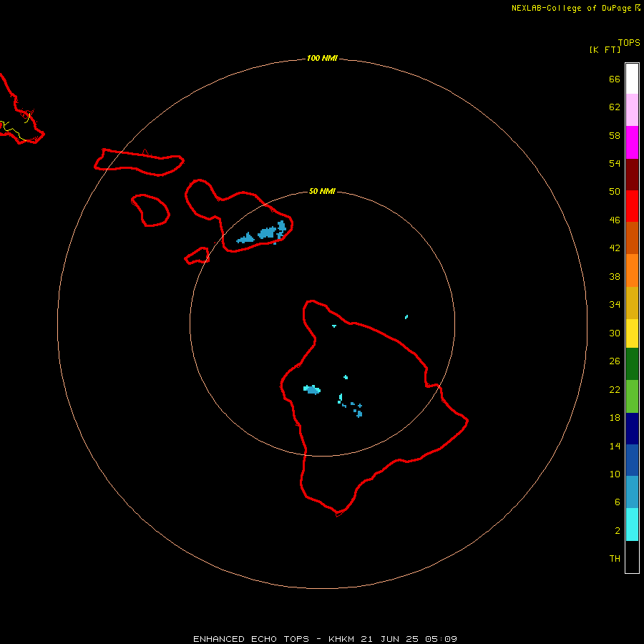
Task: Click the legend value "66"
Action: [615, 79]
